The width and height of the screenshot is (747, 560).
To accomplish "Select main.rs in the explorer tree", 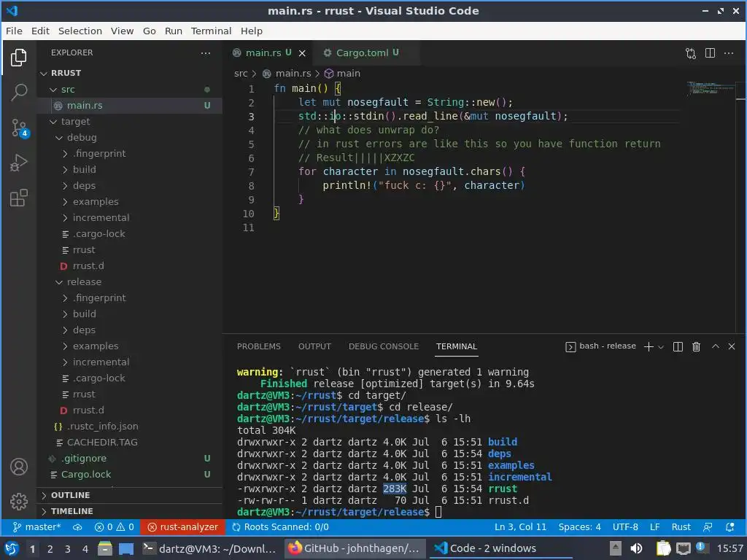I will [130, 105].
